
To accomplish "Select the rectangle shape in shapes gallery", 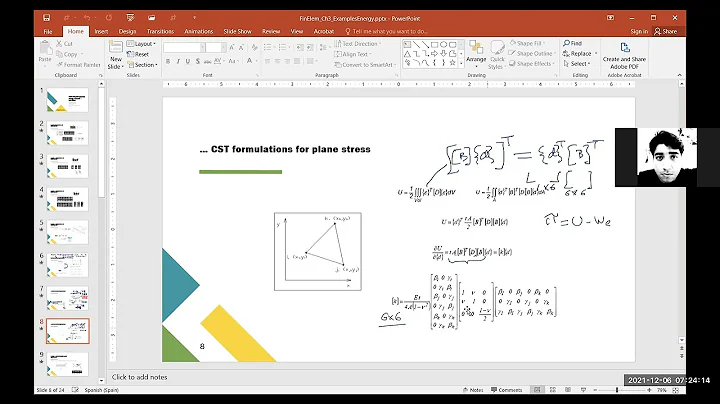I will (434, 45).
